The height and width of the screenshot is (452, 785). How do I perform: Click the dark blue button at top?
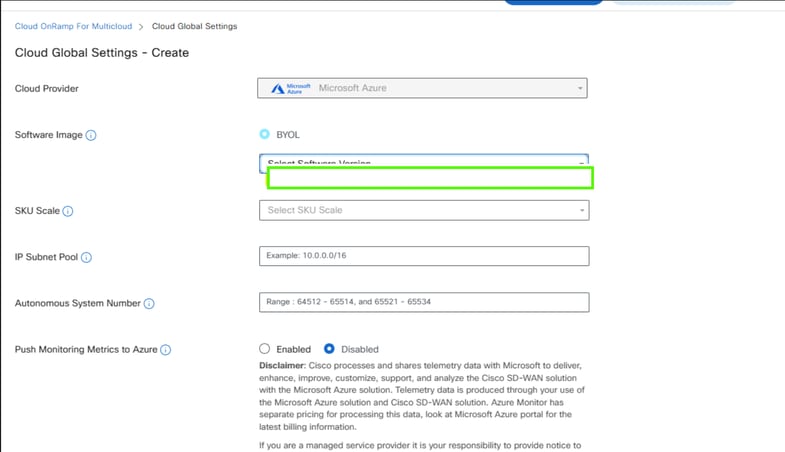(x=553, y=2)
